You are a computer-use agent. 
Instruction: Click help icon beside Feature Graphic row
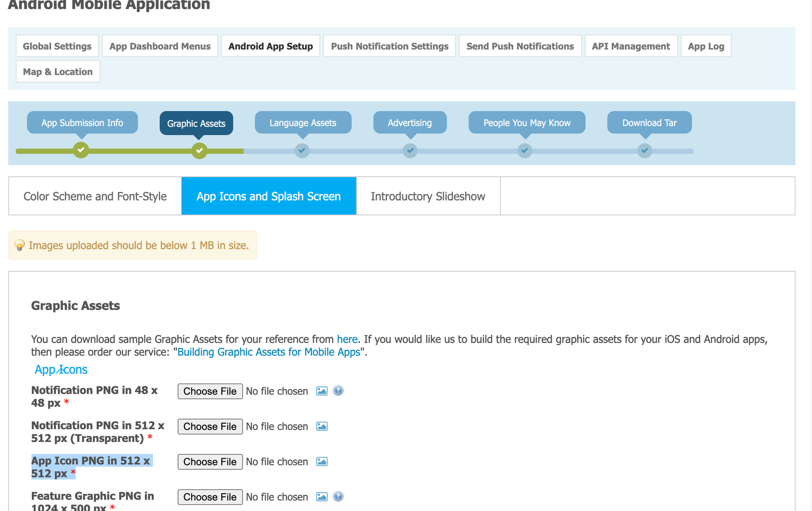[339, 497]
